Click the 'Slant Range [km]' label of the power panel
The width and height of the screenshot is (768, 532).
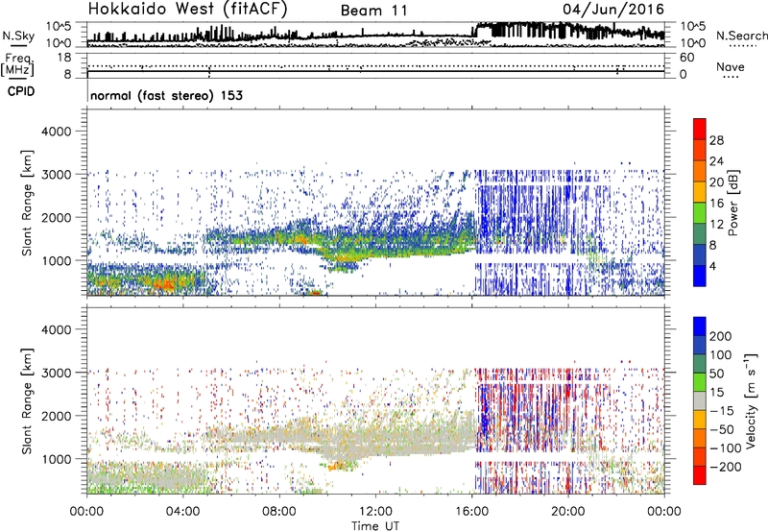[27, 203]
